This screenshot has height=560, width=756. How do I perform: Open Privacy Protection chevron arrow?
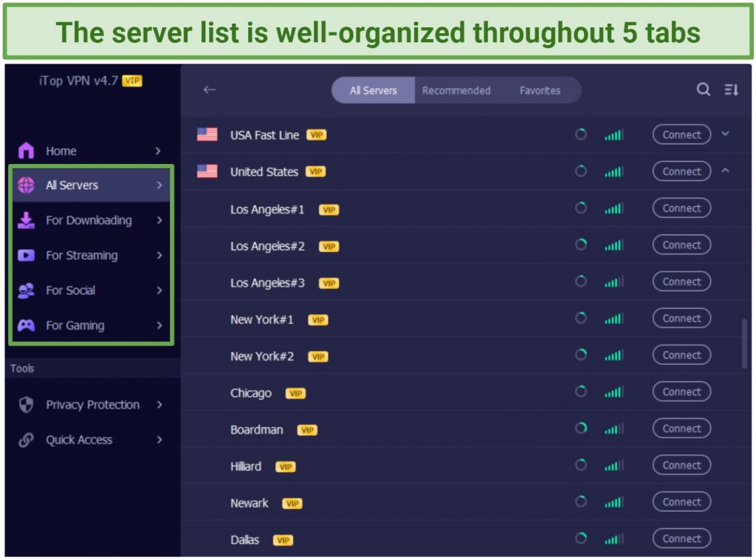(159, 405)
